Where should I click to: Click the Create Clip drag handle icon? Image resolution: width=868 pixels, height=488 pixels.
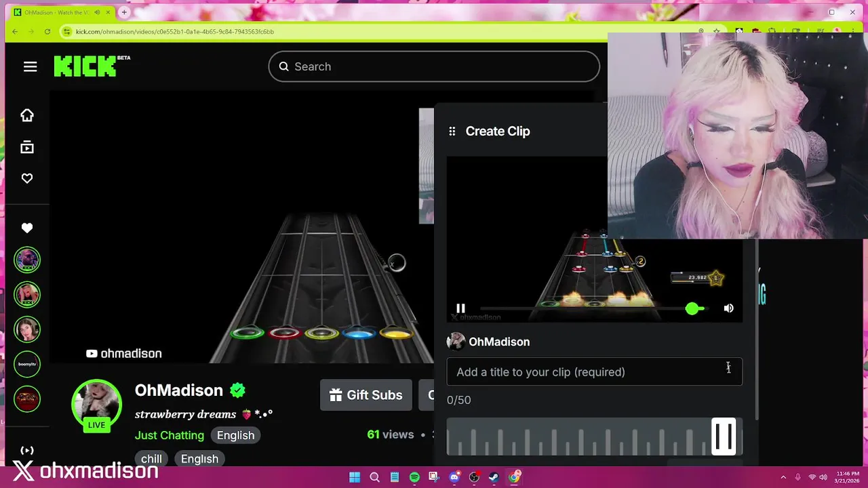(452, 131)
